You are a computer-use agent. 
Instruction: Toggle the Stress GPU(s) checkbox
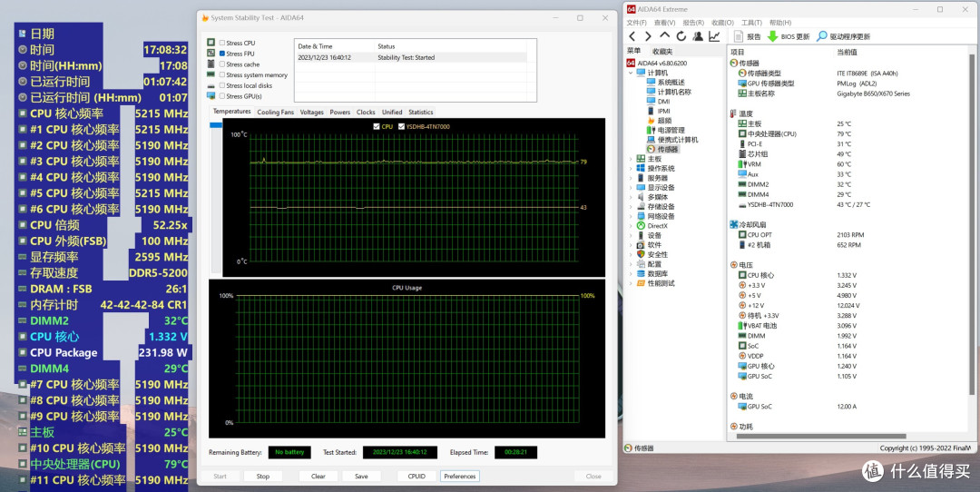coord(222,96)
